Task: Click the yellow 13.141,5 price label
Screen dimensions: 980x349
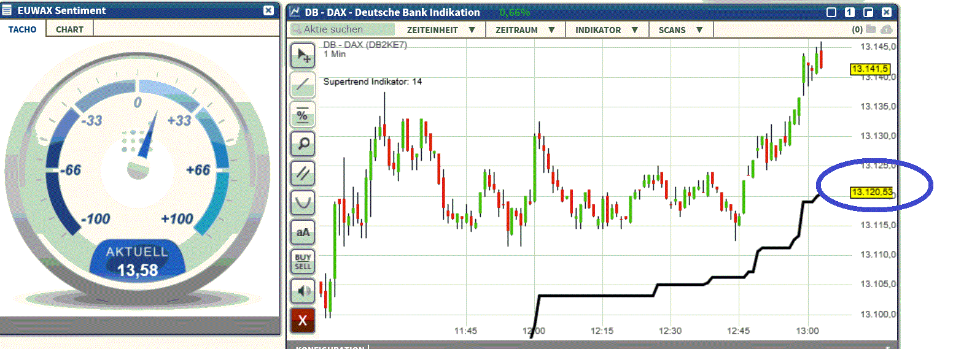Action: pos(869,69)
